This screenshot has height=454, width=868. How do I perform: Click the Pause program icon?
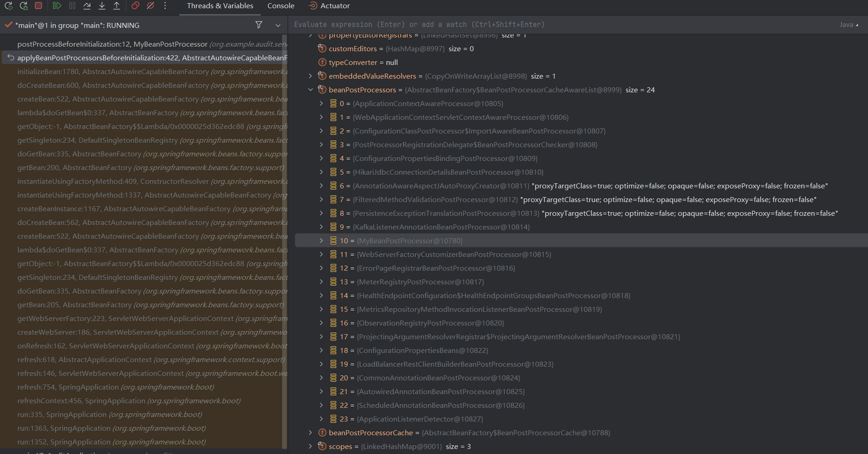tap(72, 6)
